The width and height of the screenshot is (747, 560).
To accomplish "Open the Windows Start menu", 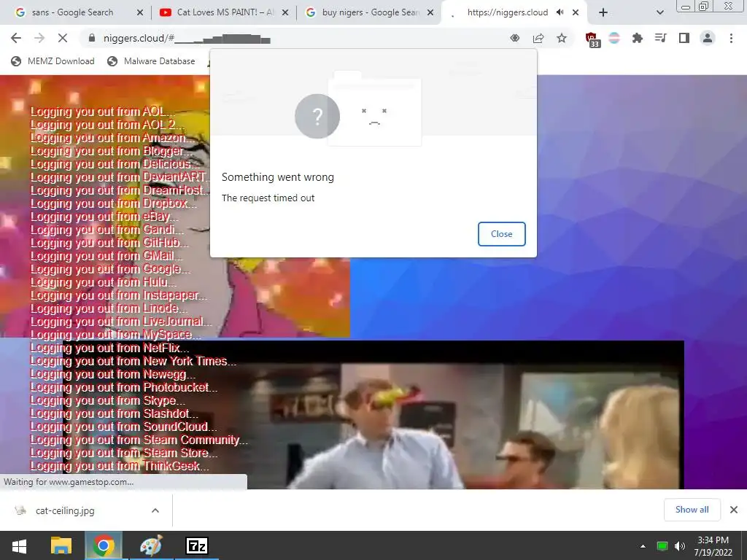I will [19, 545].
